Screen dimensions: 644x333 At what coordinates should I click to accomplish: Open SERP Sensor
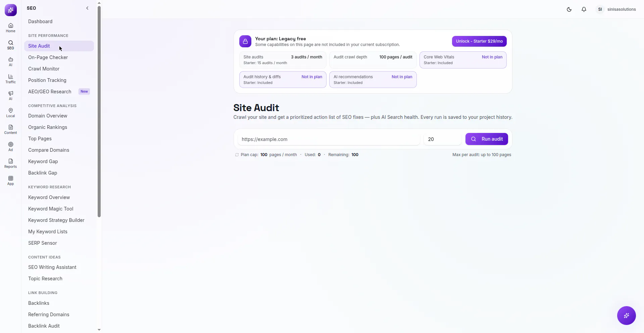click(59, 243)
